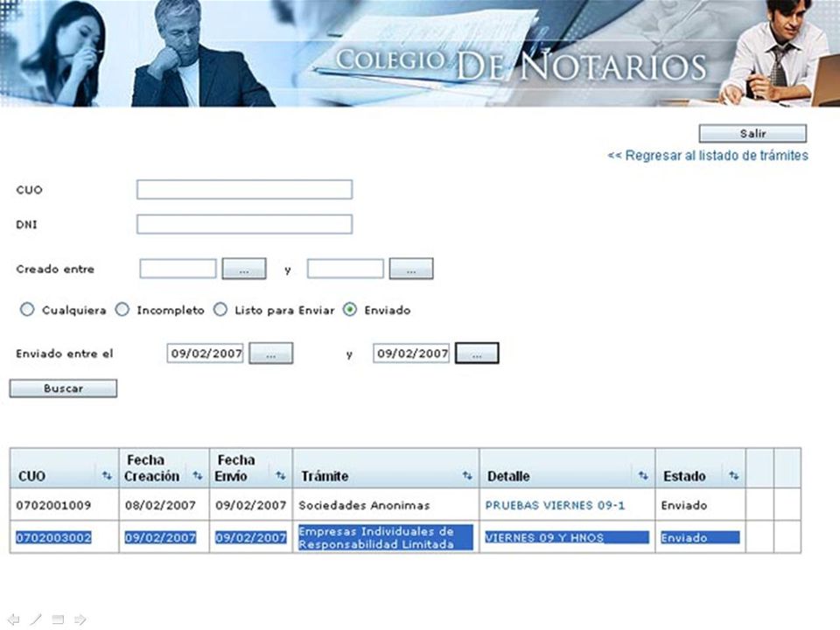
Task: Sort table by Trámite column
Action: pos(467,476)
